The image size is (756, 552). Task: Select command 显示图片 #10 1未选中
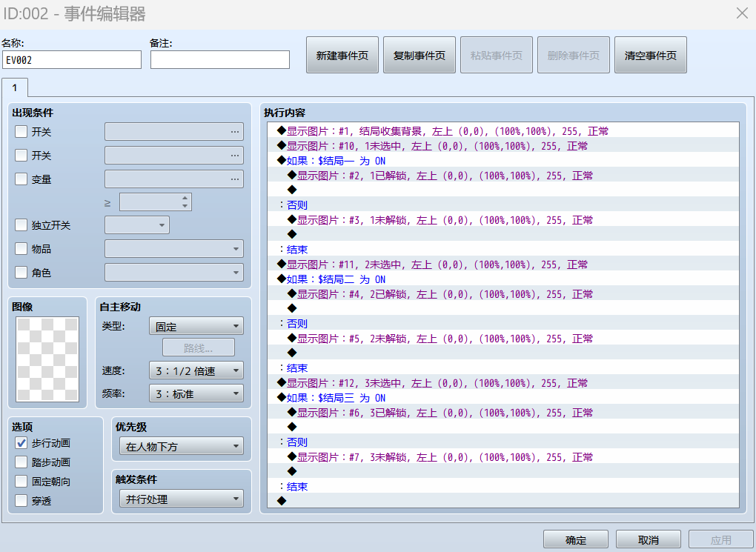(503, 145)
